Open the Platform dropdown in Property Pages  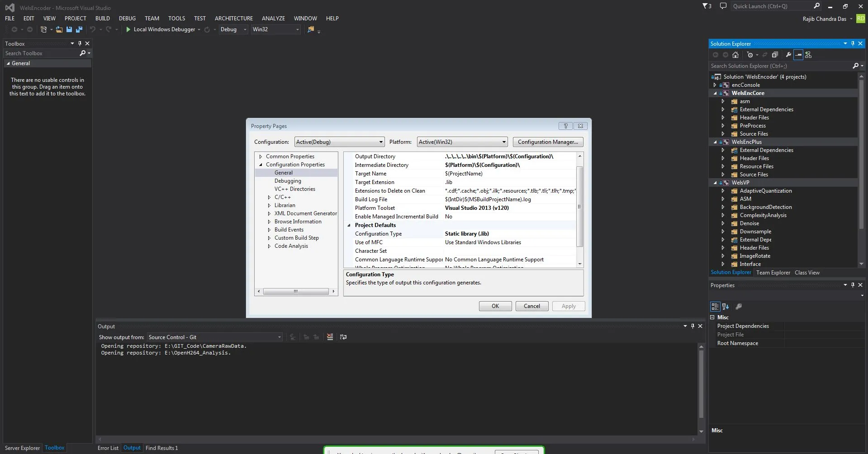462,142
